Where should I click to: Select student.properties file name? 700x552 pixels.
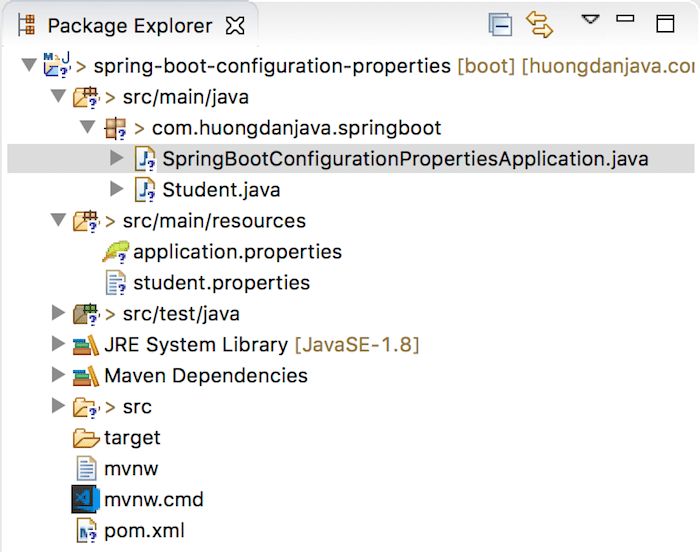click(x=221, y=283)
